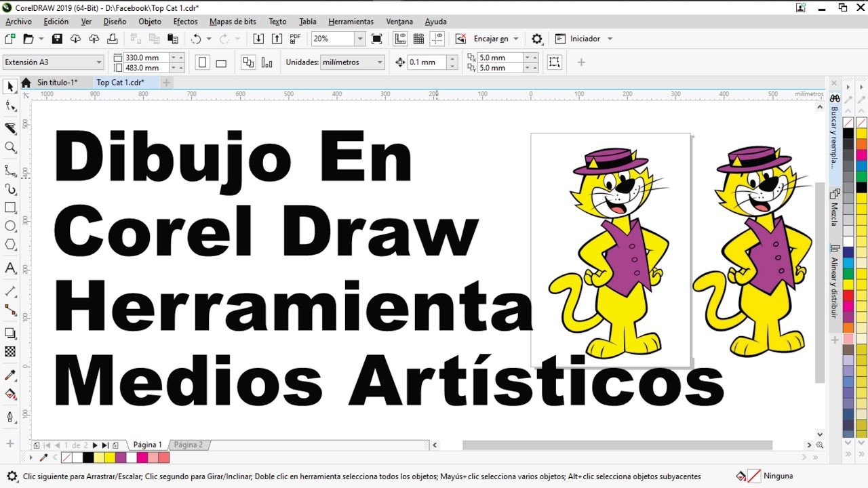Click the Welcome screen home button
868x488 pixels.
26,83
